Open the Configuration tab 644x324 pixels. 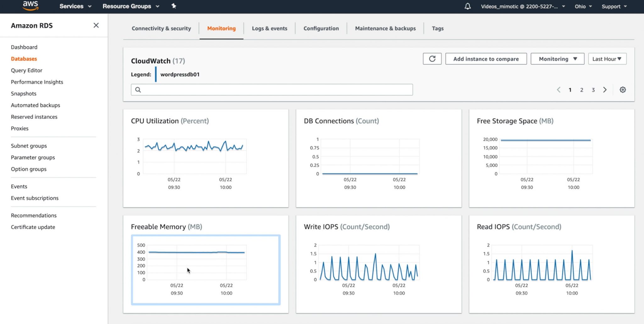point(321,28)
